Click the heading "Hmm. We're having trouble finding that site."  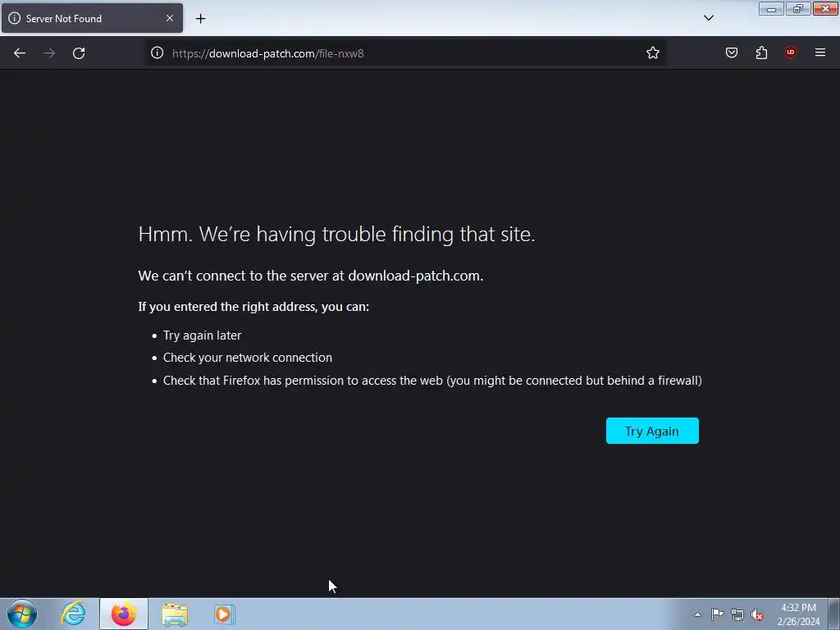(336, 234)
